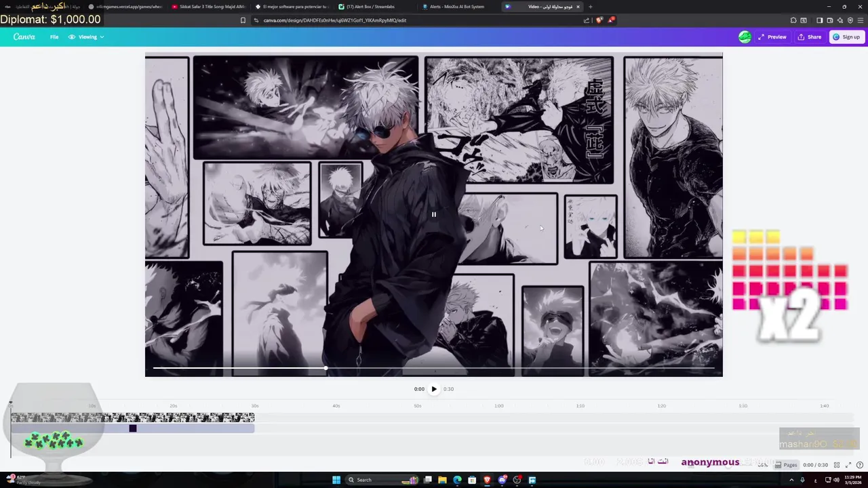
Task: Open the clock showing 11:29 PM
Action: tap(852, 480)
